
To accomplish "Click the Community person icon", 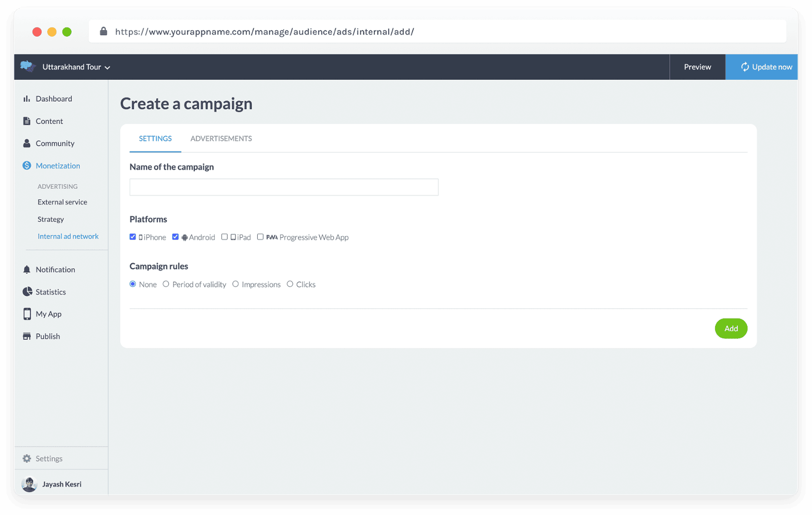I will coord(27,144).
